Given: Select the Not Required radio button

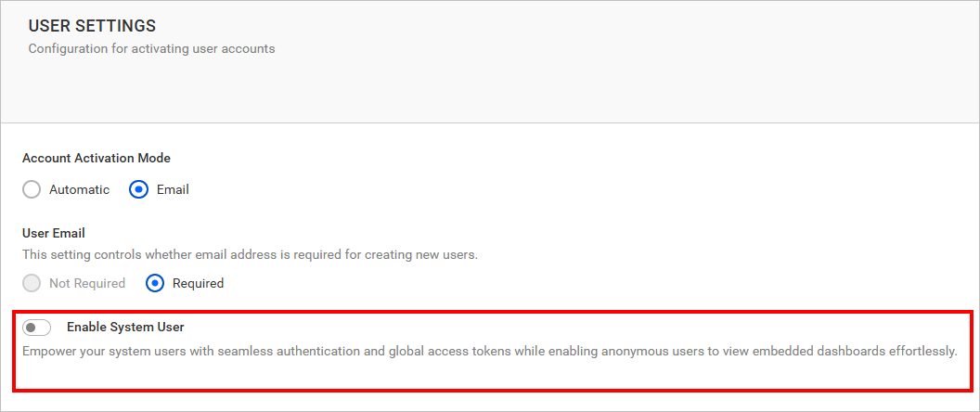Looking at the screenshot, I should [x=32, y=283].
